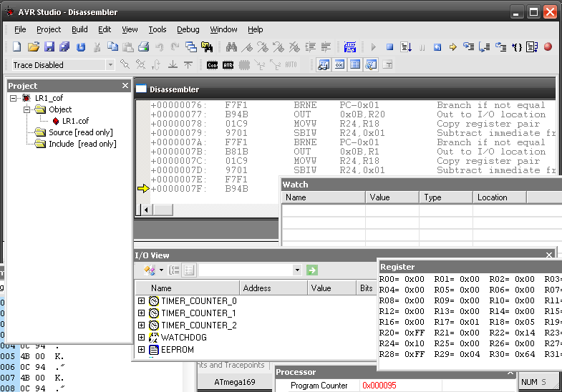Open the Trace Disabled dropdown
This screenshot has height=392, width=562.
110,65
